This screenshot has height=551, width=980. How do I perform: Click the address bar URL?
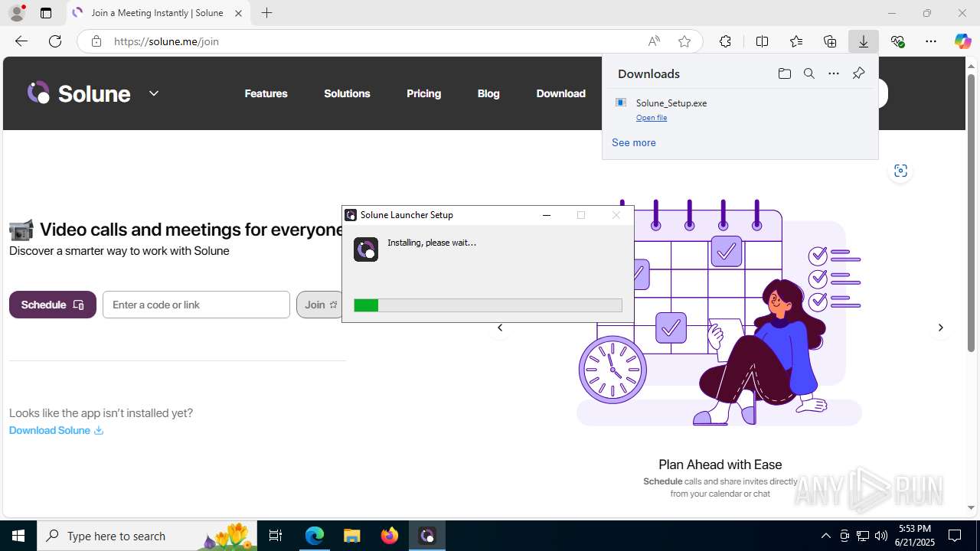click(166, 41)
